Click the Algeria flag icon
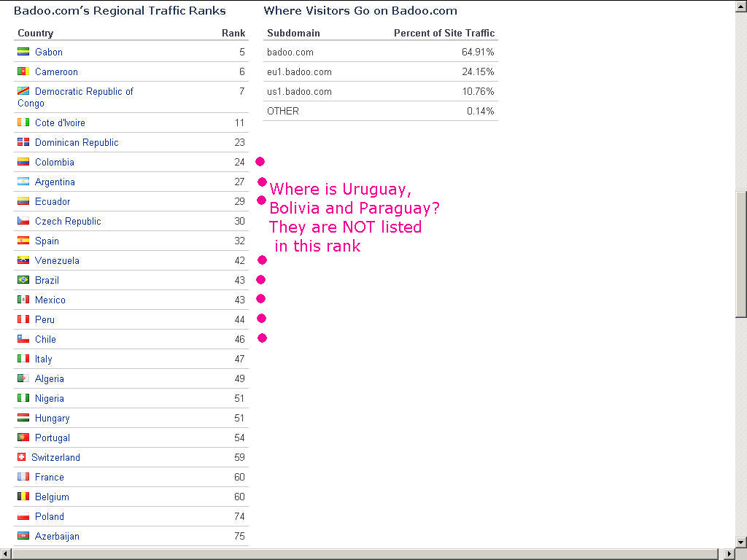The height and width of the screenshot is (560, 747). click(23, 378)
